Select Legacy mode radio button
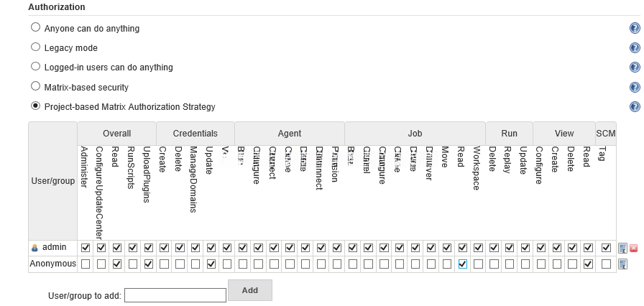The height and width of the screenshot is (306, 644). tap(36, 47)
